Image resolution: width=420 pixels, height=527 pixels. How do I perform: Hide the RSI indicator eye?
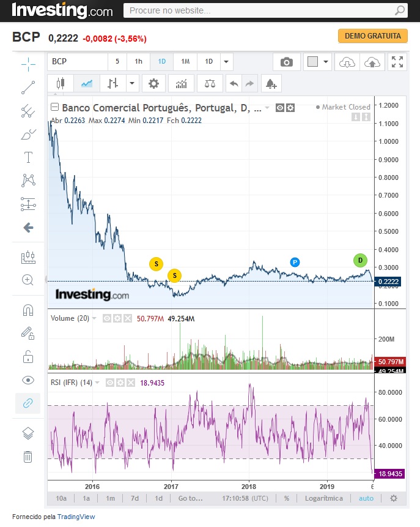pos(110,383)
